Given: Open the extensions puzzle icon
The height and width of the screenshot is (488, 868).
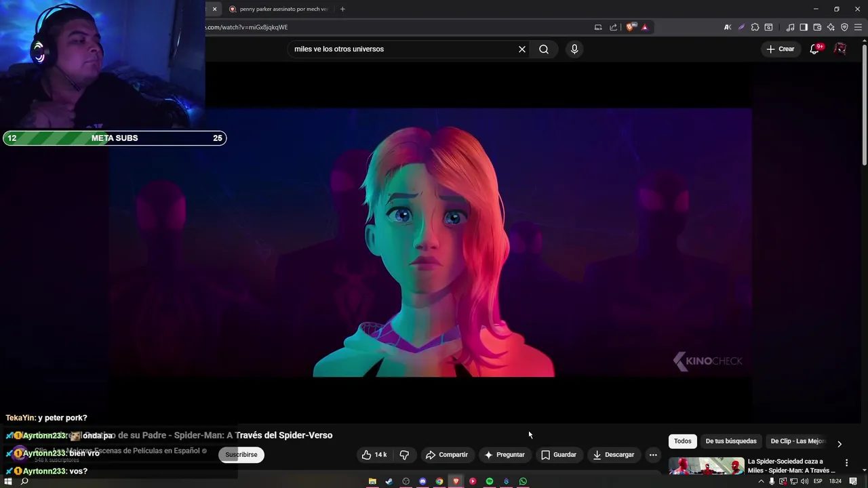Looking at the screenshot, I should 755,27.
